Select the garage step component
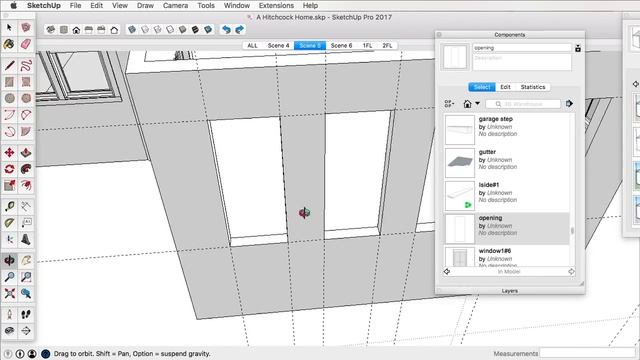Screen dimensions: 640x360 click(x=507, y=129)
